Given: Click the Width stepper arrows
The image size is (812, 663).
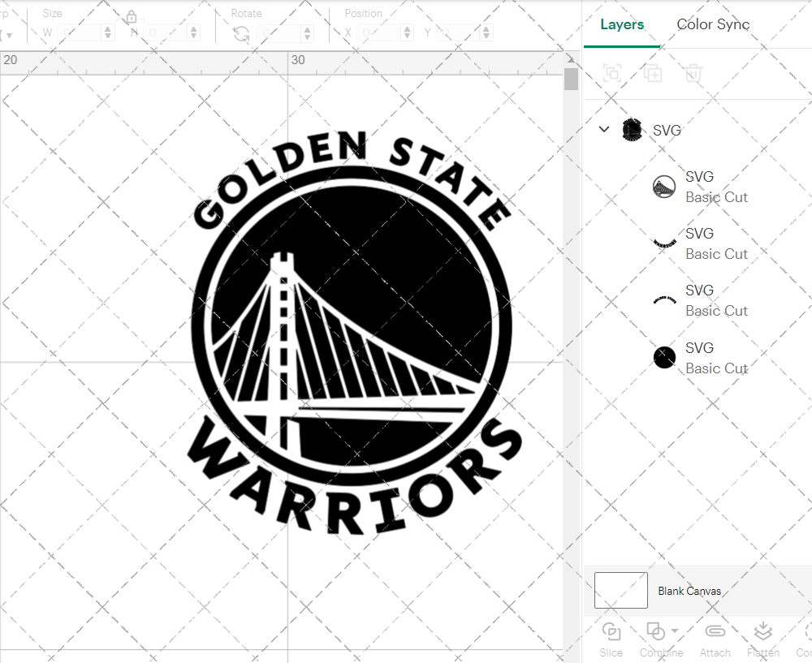Looking at the screenshot, I should (108, 33).
